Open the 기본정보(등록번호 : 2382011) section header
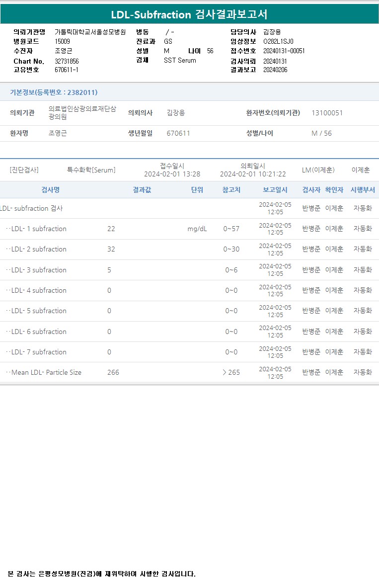 [x=54, y=92]
